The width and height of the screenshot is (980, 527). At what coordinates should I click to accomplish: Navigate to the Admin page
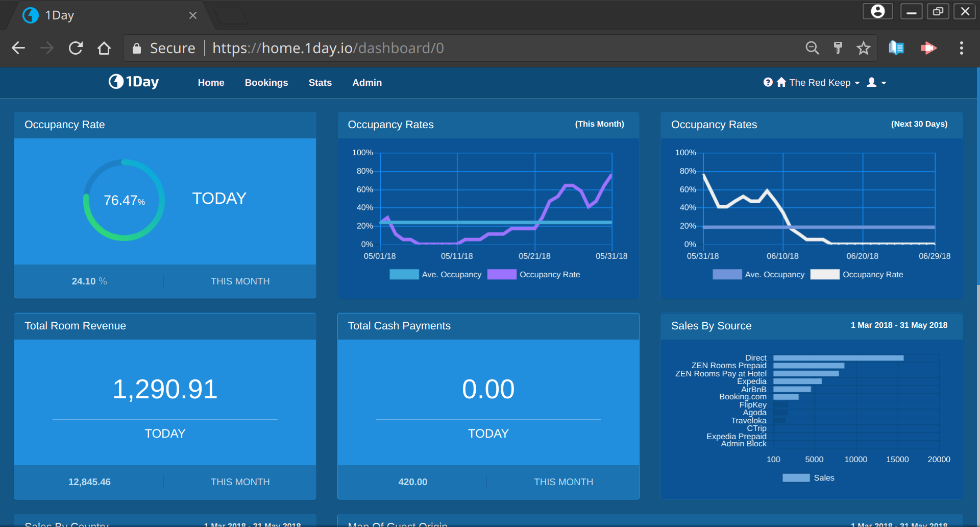367,82
